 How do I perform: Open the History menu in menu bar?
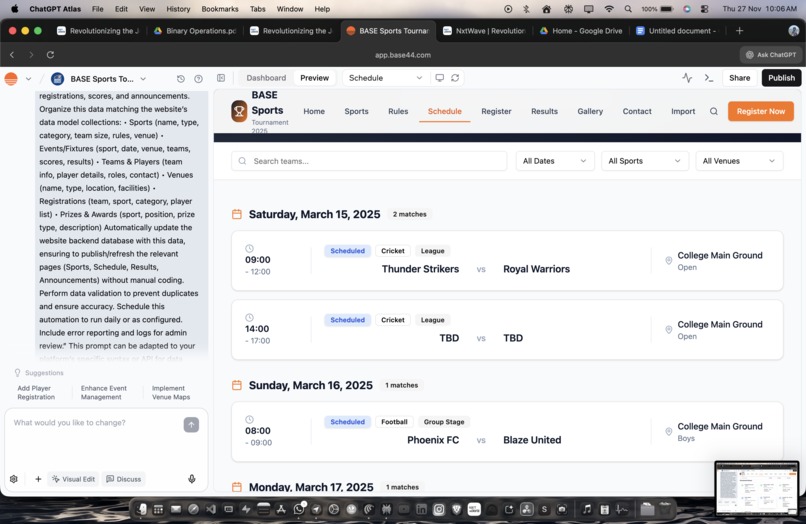[x=178, y=9]
